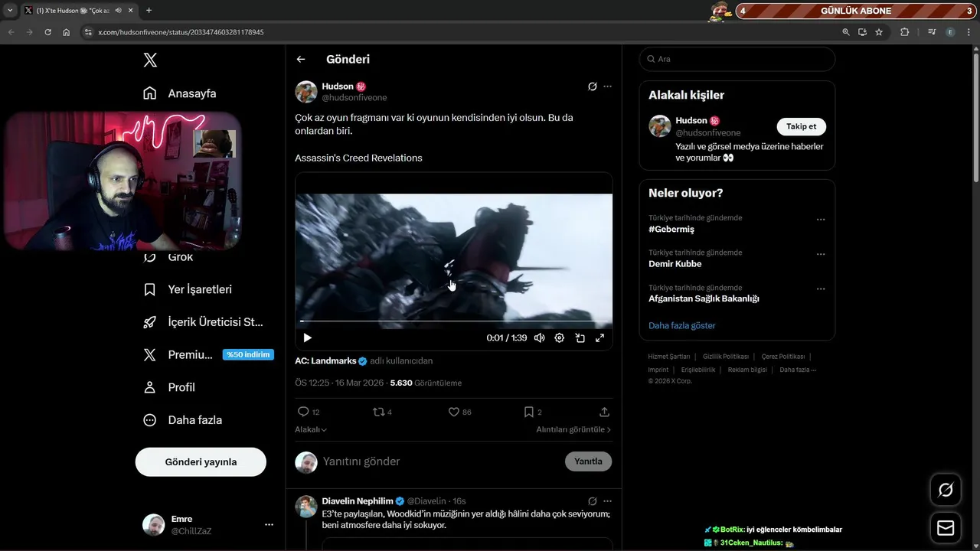Image resolution: width=980 pixels, height=551 pixels.
Task: Mute the video volume
Action: click(540, 337)
